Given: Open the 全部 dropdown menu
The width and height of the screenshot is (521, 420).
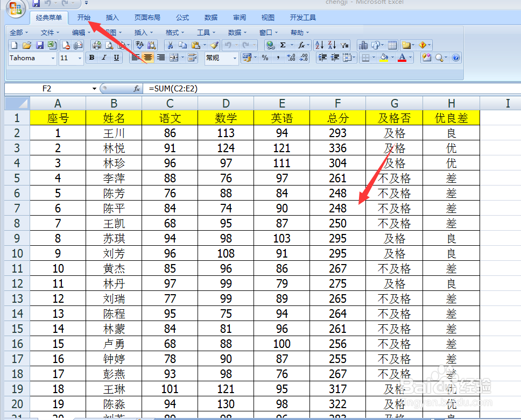Looking at the screenshot, I should point(19,33).
